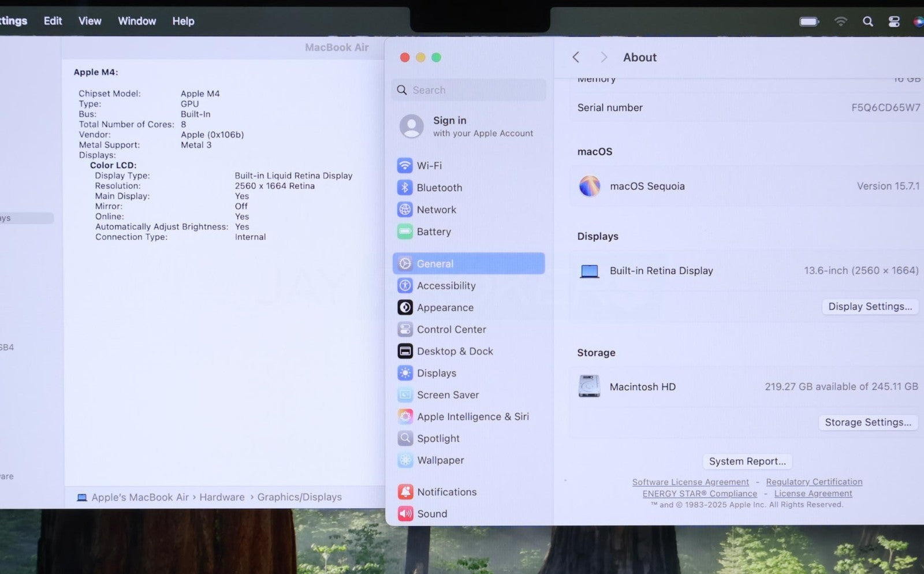Open Control Center from the menu bar

(x=893, y=21)
